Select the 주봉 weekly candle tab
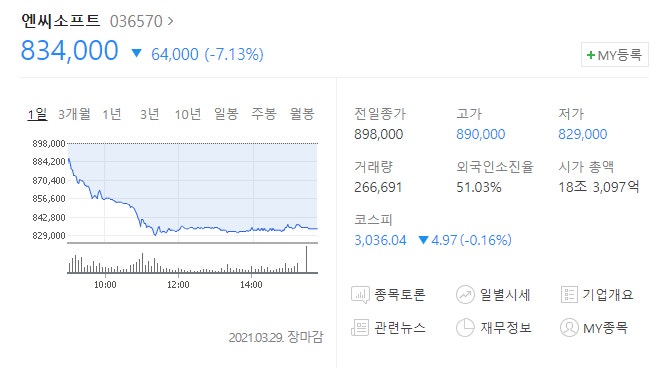This screenshot has width=656, height=368. (x=264, y=114)
